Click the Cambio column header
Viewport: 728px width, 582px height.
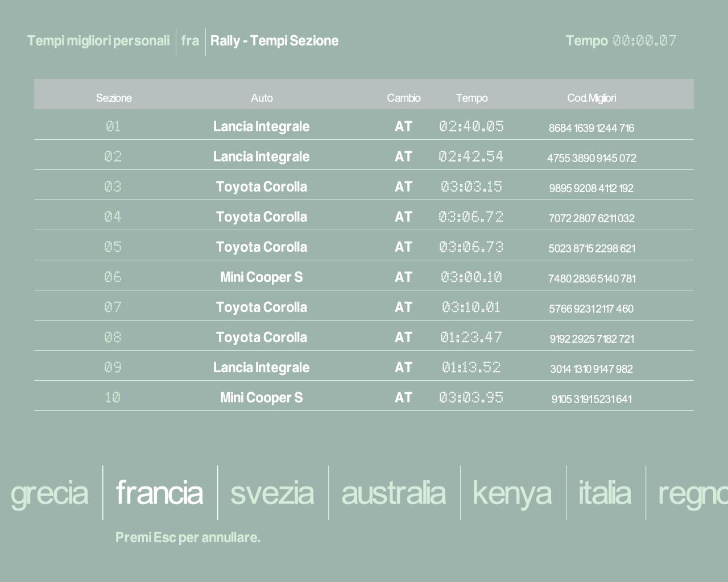click(404, 98)
